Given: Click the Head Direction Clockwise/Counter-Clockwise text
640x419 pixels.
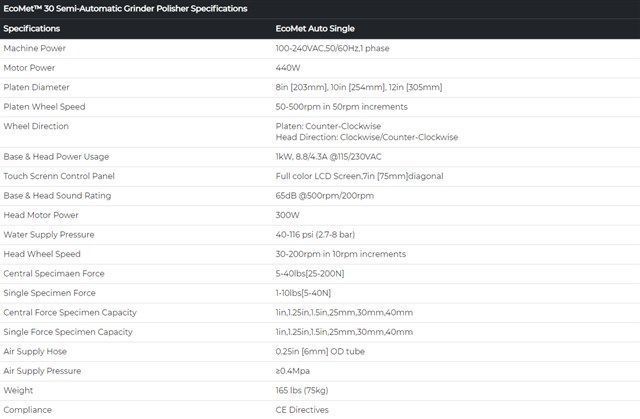Looking at the screenshot, I should 367,137.
